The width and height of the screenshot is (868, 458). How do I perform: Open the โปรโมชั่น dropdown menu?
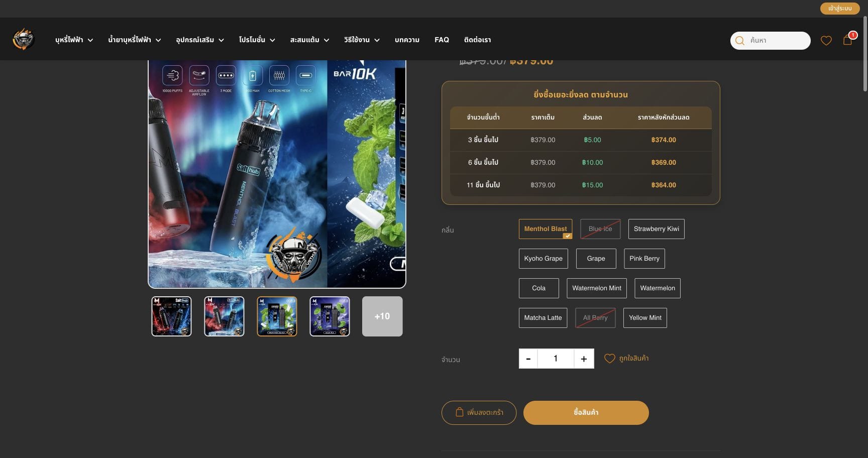pyautogui.click(x=257, y=40)
